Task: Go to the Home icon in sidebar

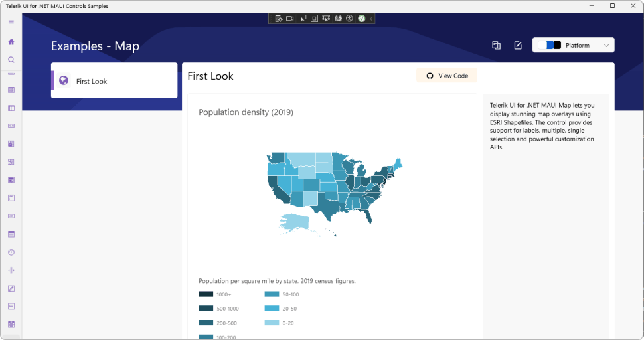Action: coord(11,42)
